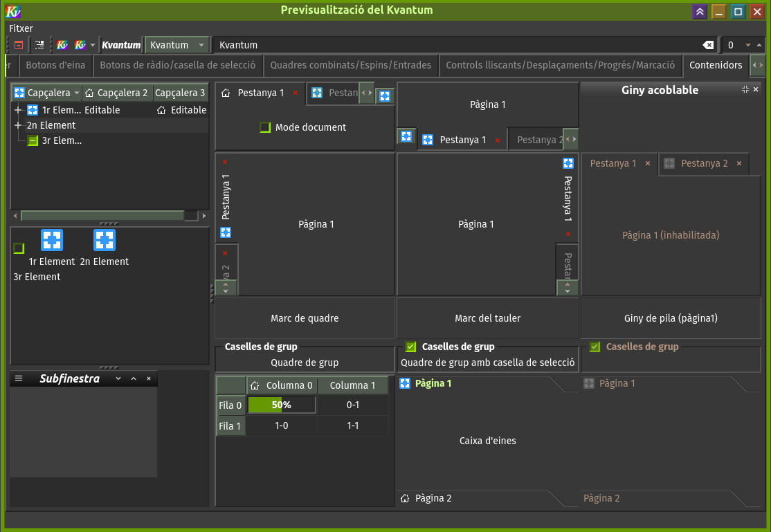Click blue icon below left vertical Pestanya 1
Screen dimensions: 771x532
[226, 232]
